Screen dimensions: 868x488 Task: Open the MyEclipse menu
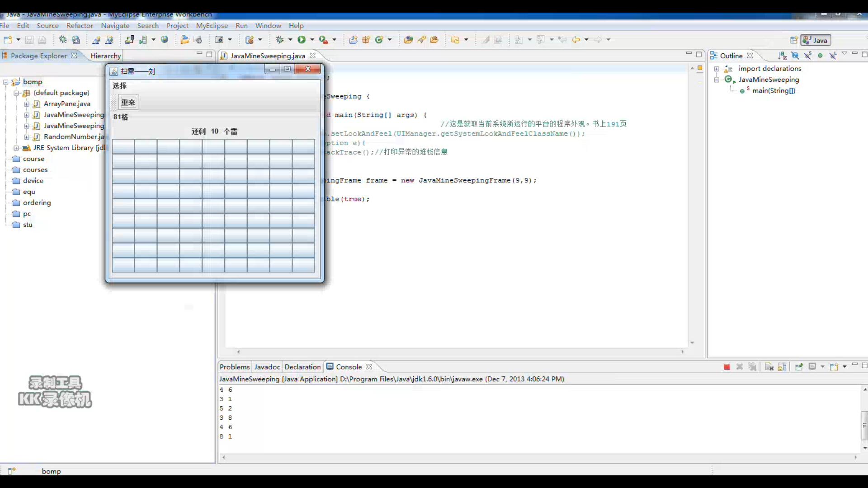pyautogui.click(x=212, y=26)
